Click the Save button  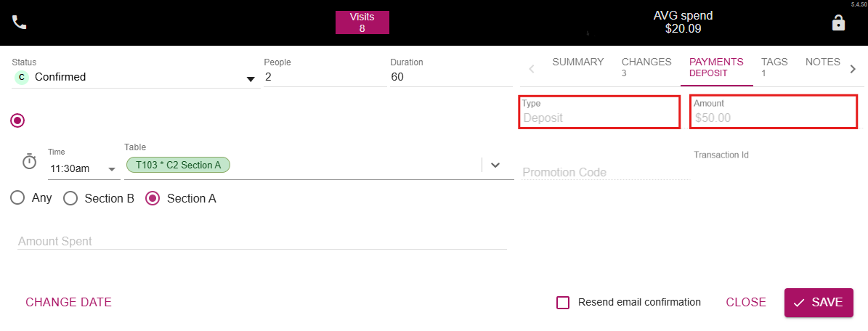click(819, 303)
